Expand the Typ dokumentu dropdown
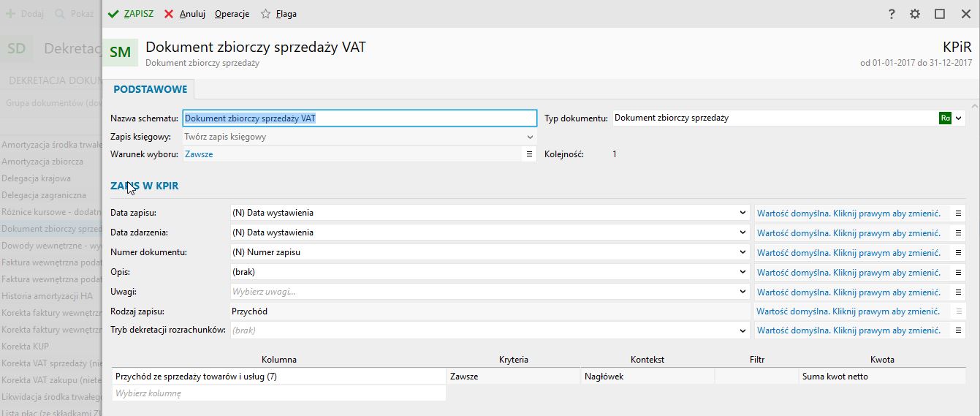Viewport: 980px width, 416px height. click(x=959, y=118)
